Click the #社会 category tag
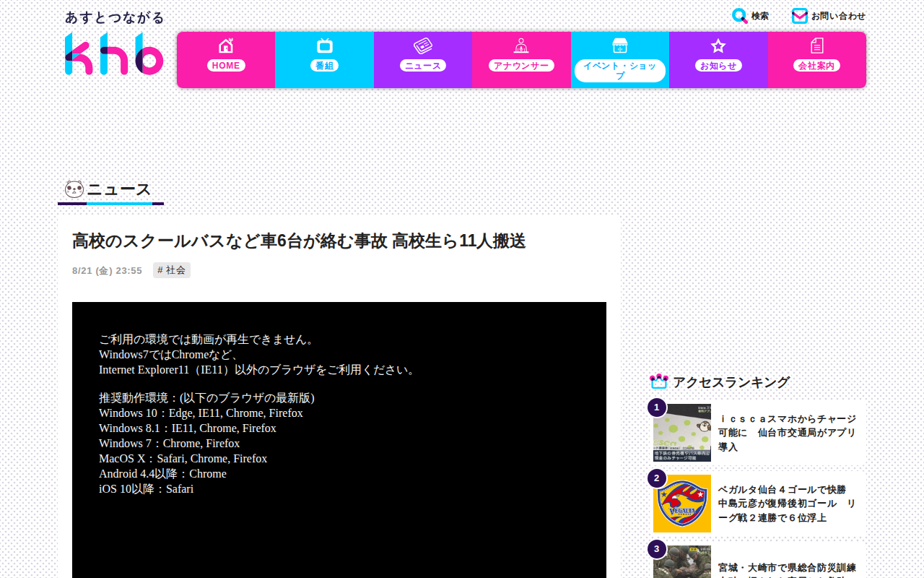Screen dimensions: 924x578 point(172,270)
